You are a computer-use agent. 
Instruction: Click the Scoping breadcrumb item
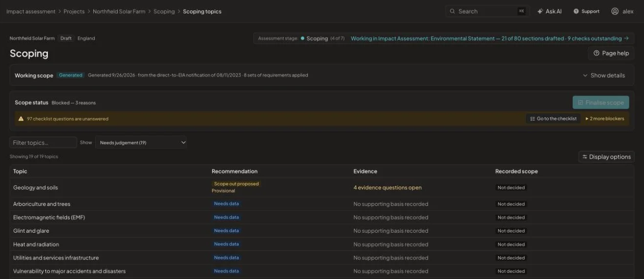pyautogui.click(x=164, y=11)
